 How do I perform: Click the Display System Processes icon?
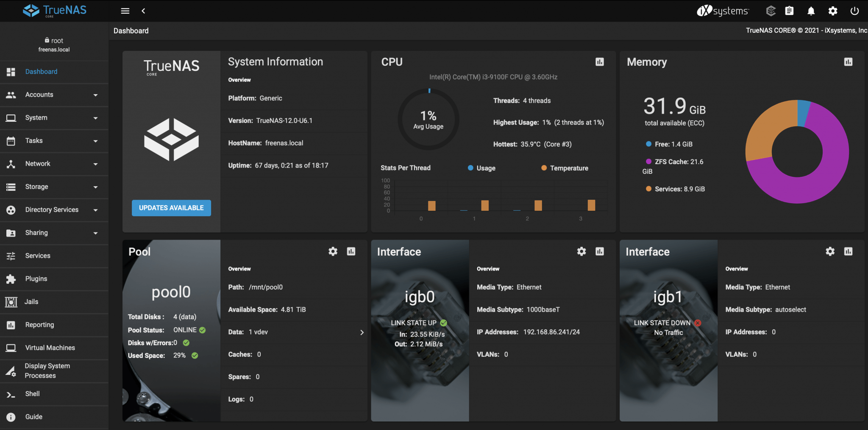pyautogui.click(x=11, y=371)
